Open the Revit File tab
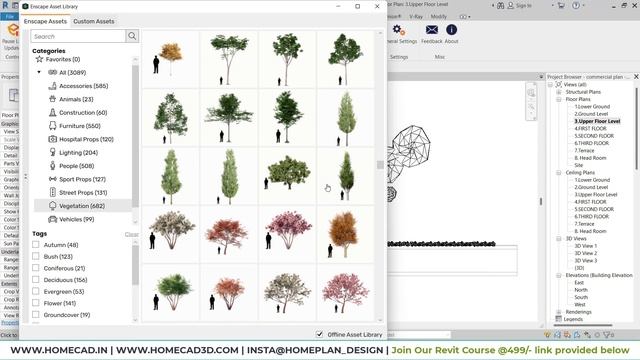640x360 pixels. (x=9, y=17)
